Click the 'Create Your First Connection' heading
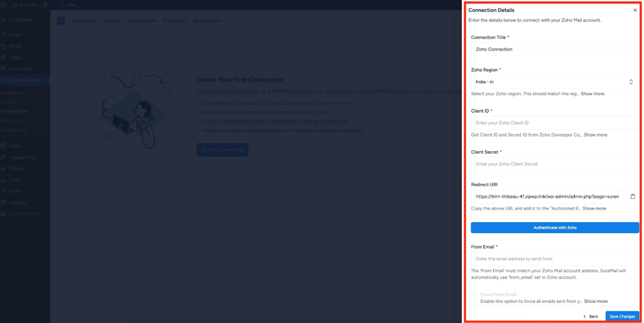The image size is (644, 323). click(x=240, y=80)
